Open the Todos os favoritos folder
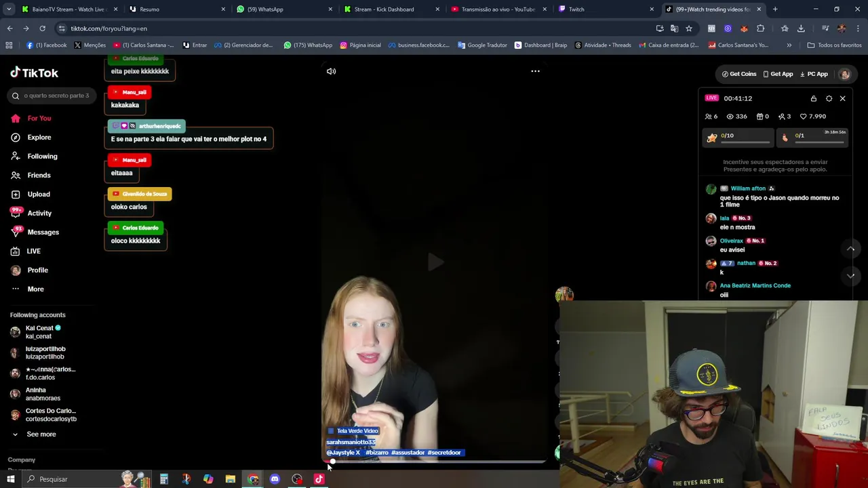868x488 pixels. [x=834, y=45]
